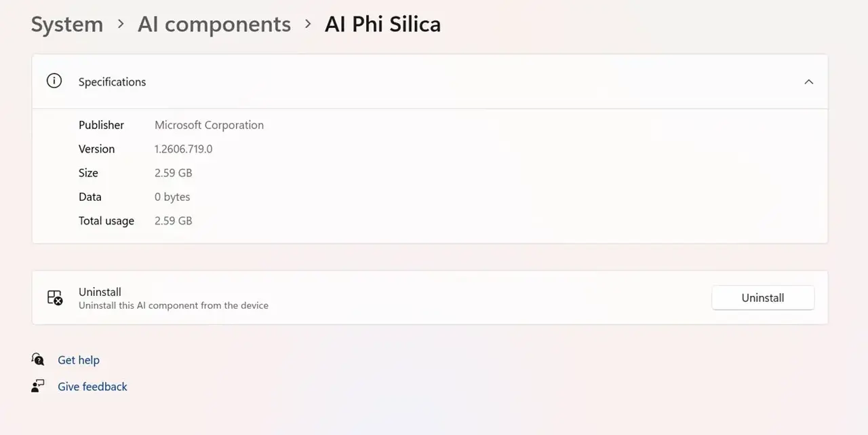Navigate to AI components breadcrumb

[x=214, y=24]
